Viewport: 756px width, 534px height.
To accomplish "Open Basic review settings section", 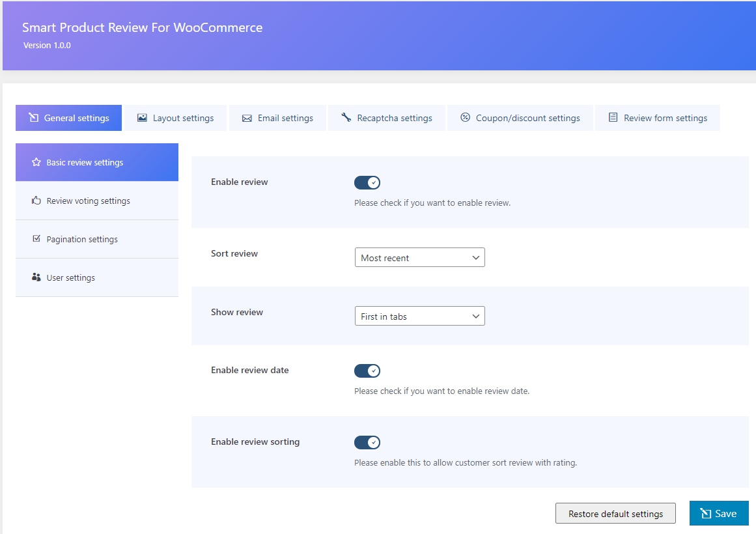I will [x=97, y=162].
